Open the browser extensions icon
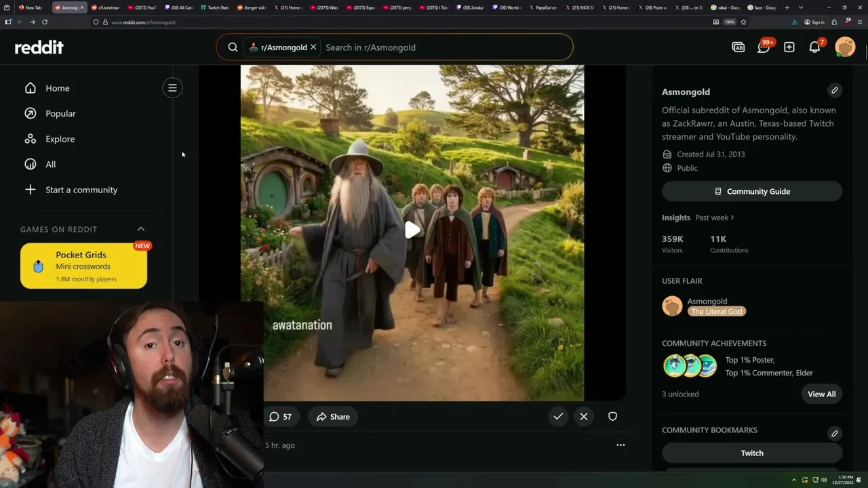 click(834, 22)
